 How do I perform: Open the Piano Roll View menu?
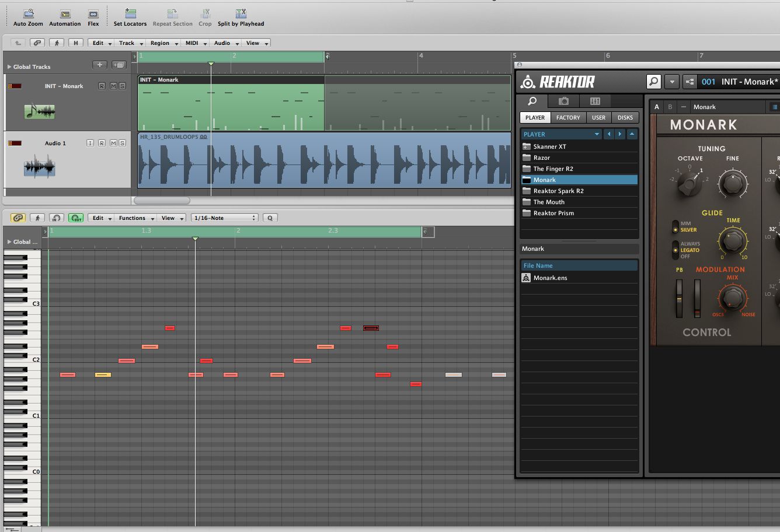tap(172, 218)
